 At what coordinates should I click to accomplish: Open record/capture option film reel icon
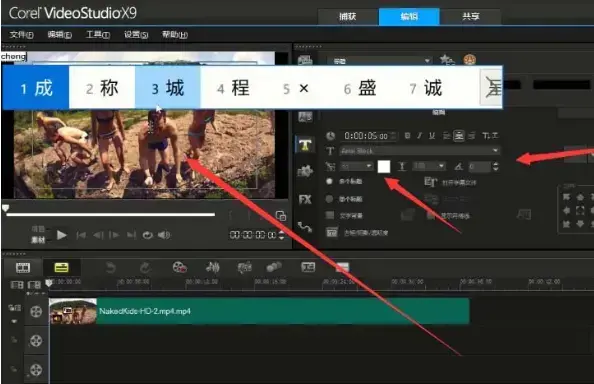(x=179, y=267)
